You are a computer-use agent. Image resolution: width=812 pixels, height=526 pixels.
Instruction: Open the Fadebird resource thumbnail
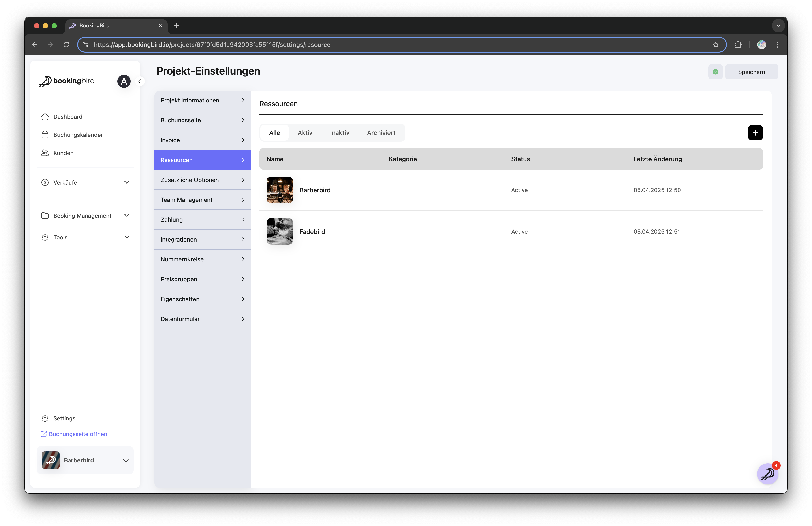[279, 231]
